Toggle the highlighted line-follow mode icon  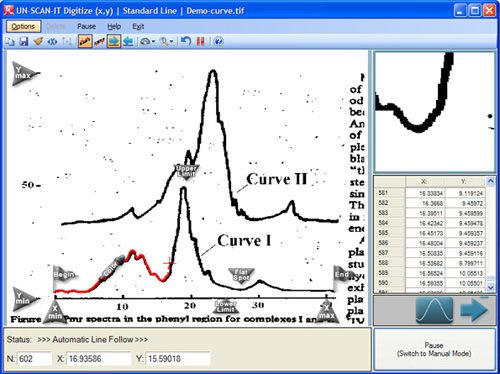point(85,42)
